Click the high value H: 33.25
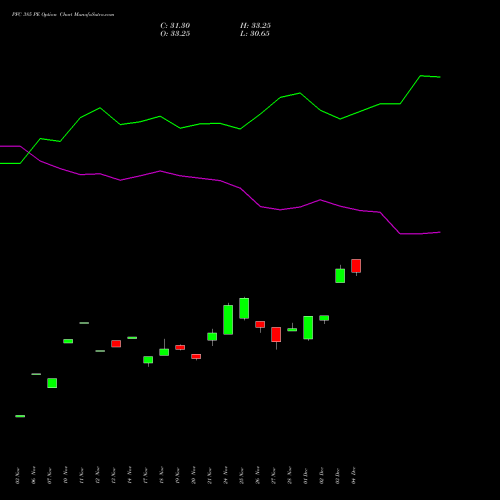 pos(255,26)
